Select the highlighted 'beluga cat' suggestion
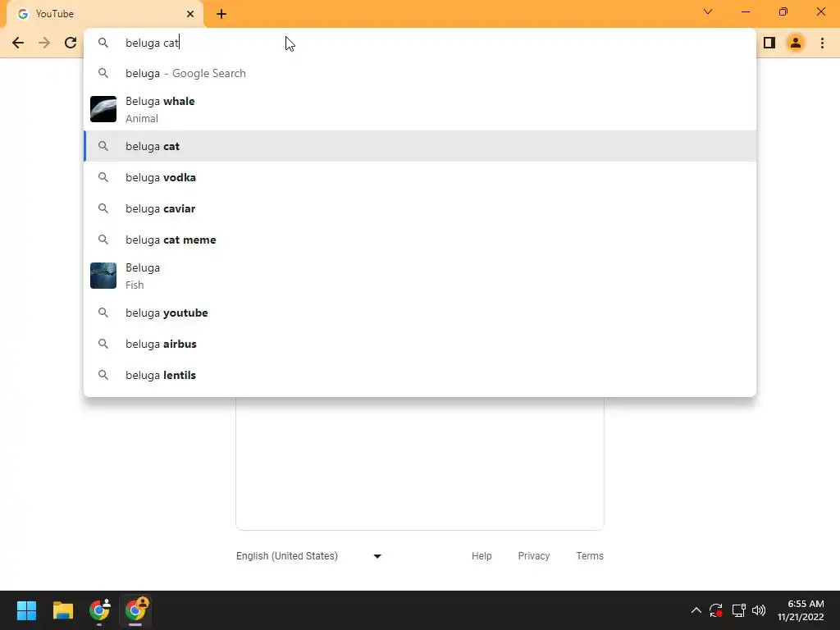 [x=420, y=146]
